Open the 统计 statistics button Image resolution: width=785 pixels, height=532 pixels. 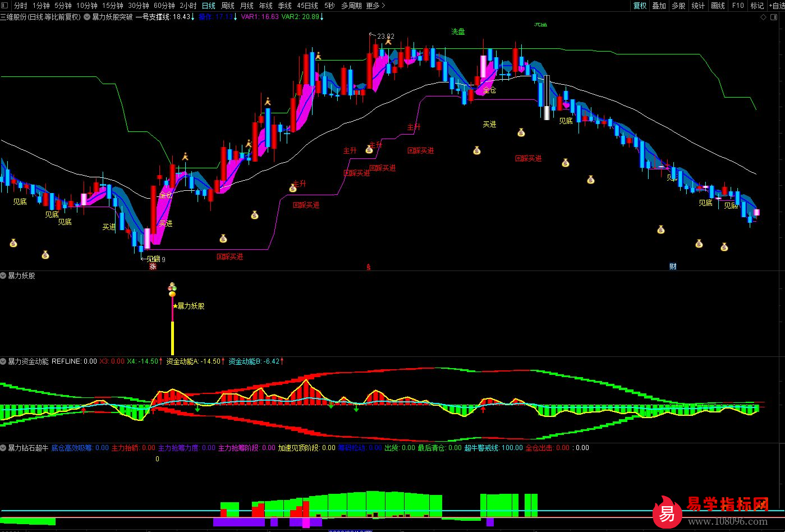(698, 6)
